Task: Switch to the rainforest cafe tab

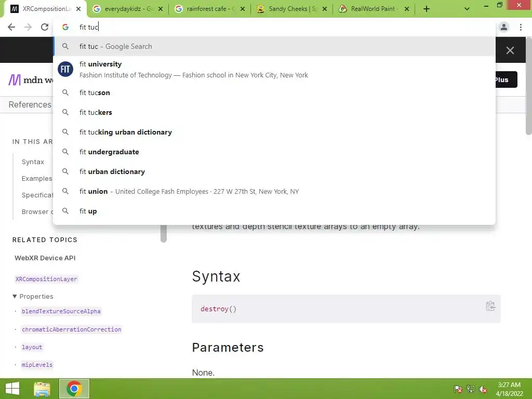Action: coord(210,9)
